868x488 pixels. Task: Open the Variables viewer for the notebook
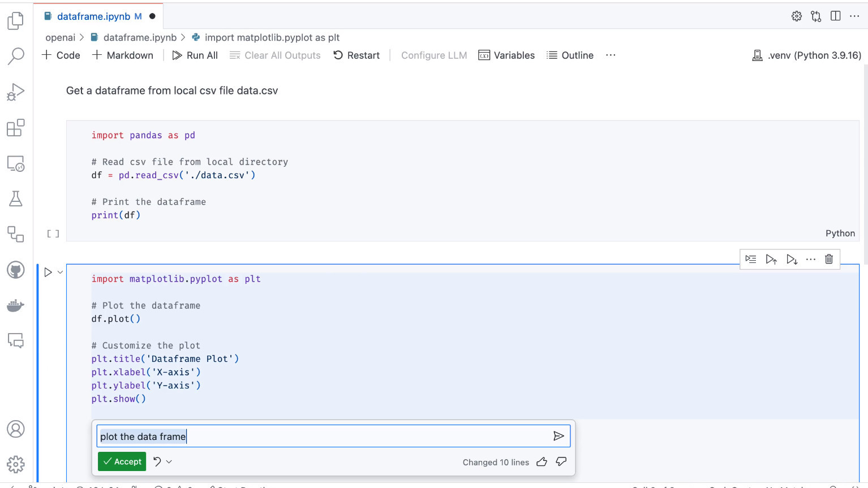(x=506, y=55)
